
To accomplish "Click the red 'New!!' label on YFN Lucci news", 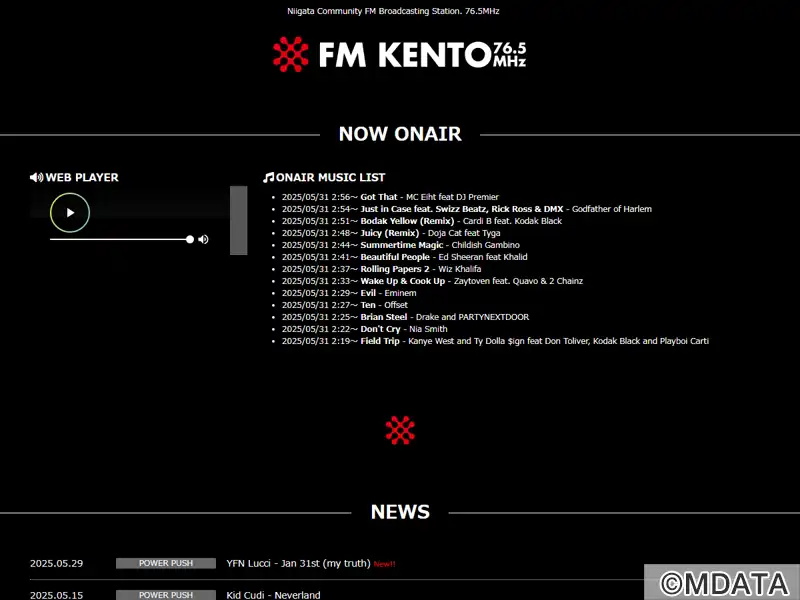I will tap(385, 564).
